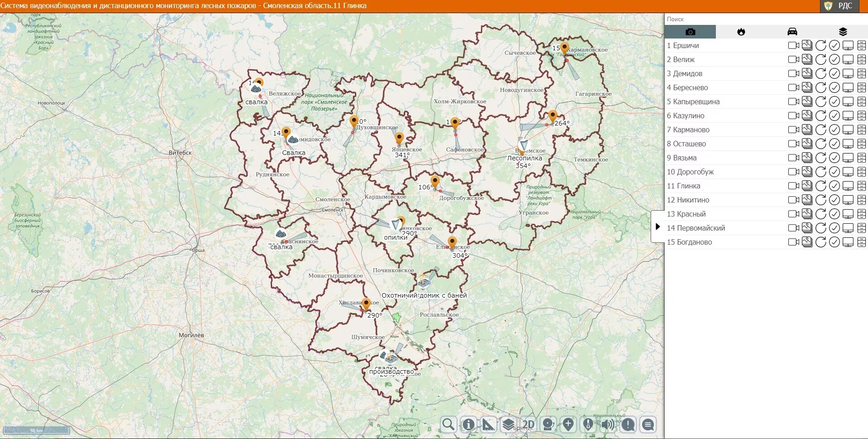Toggle the 2D map view mode
Viewport: 868px width, 439px height.
[528, 425]
